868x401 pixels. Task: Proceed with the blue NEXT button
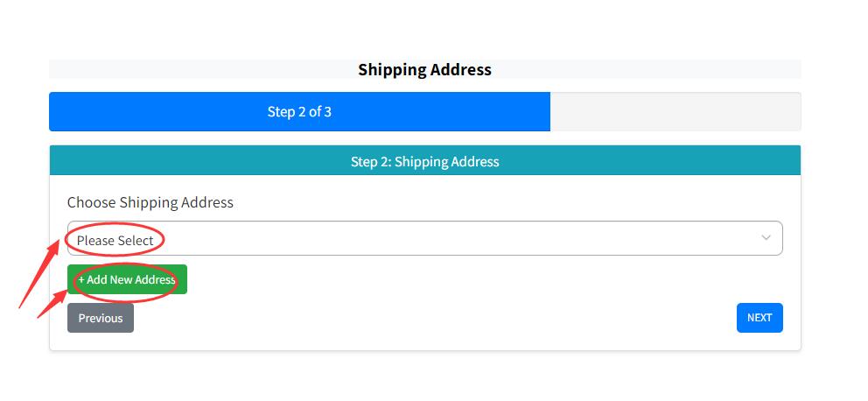tap(759, 318)
